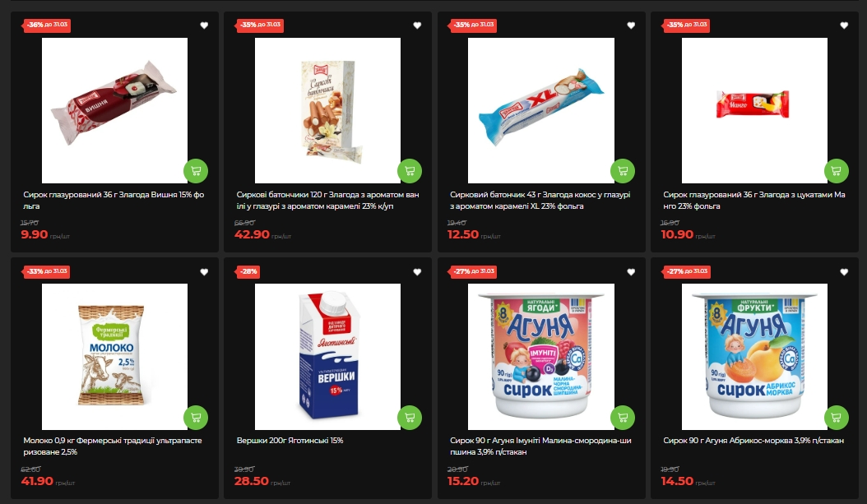Screen dimensions: 867x504
Task: Open Сирковий батончик 43 г кокос title
Action: [x=540, y=200]
